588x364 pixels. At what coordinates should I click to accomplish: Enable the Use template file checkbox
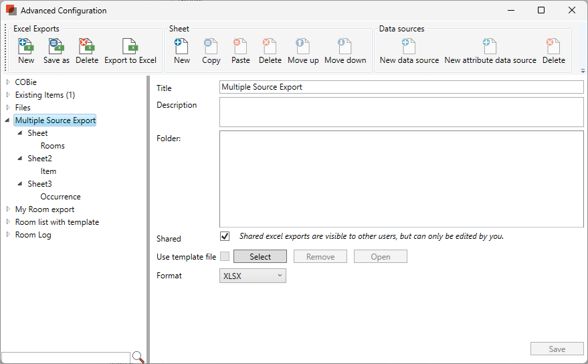(x=225, y=256)
